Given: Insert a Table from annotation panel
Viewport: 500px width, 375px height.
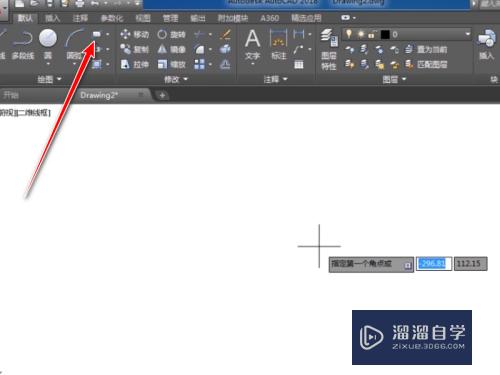Looking at the screenshot, I should pyautogui.click(x=299, y=64).
